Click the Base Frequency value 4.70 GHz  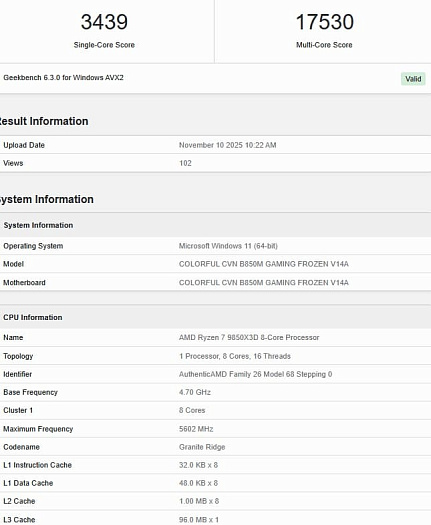(195, 392)
